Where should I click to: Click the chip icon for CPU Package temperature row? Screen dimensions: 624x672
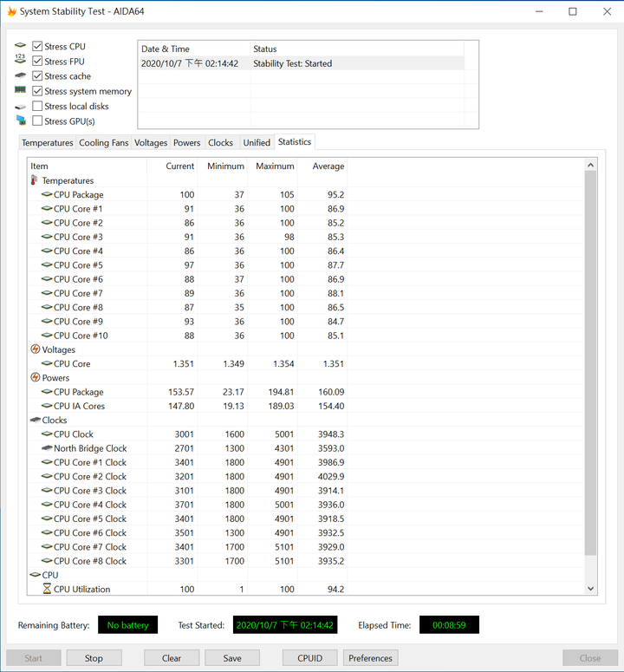pos(47,194)
